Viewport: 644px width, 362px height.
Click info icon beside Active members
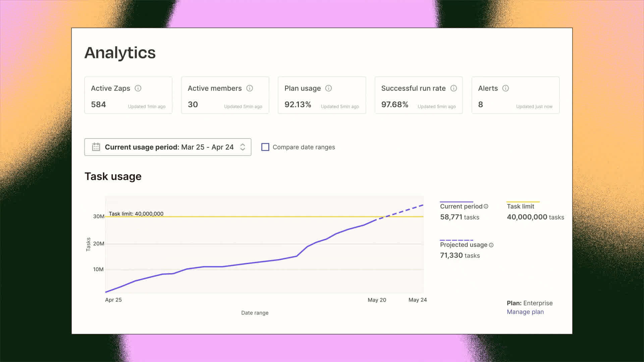[x=250, y=88]
